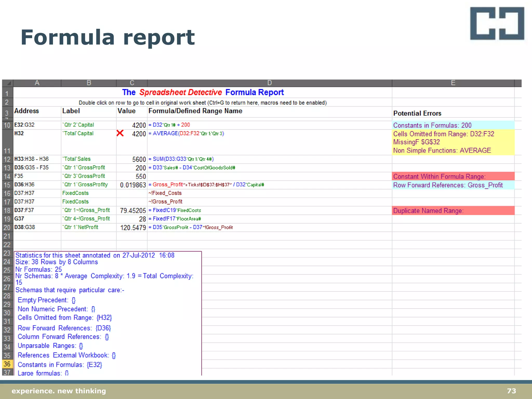The width and height of the screenshot is (532, 399).
Task: Click the Constants in Formulas: {E32} line
Action: pos(60,365)
